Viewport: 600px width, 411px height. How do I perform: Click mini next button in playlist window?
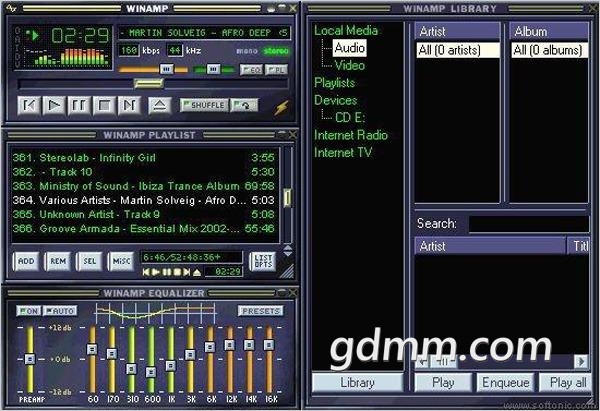(x=186, y=272)
